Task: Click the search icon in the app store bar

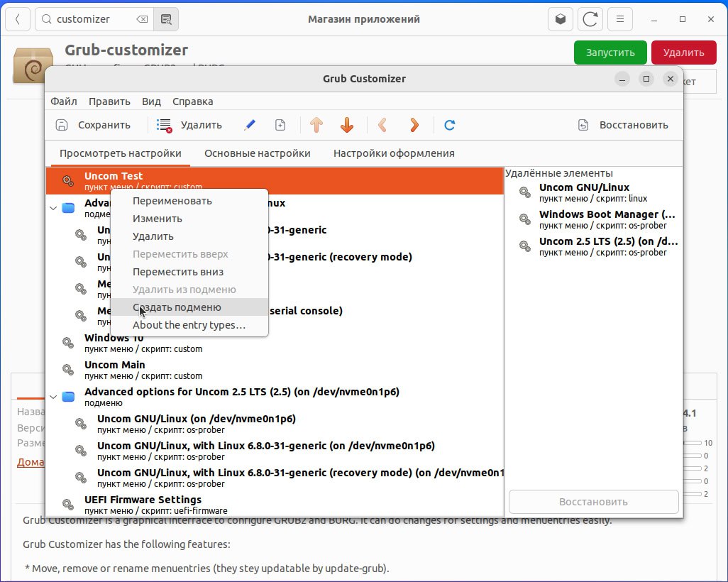Action: pyautogui.click(x=46, y=19)
